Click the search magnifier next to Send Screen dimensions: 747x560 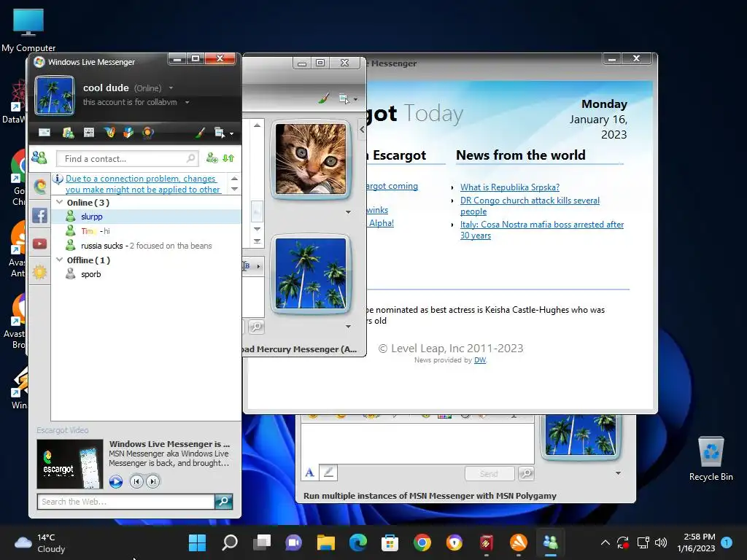527,473
